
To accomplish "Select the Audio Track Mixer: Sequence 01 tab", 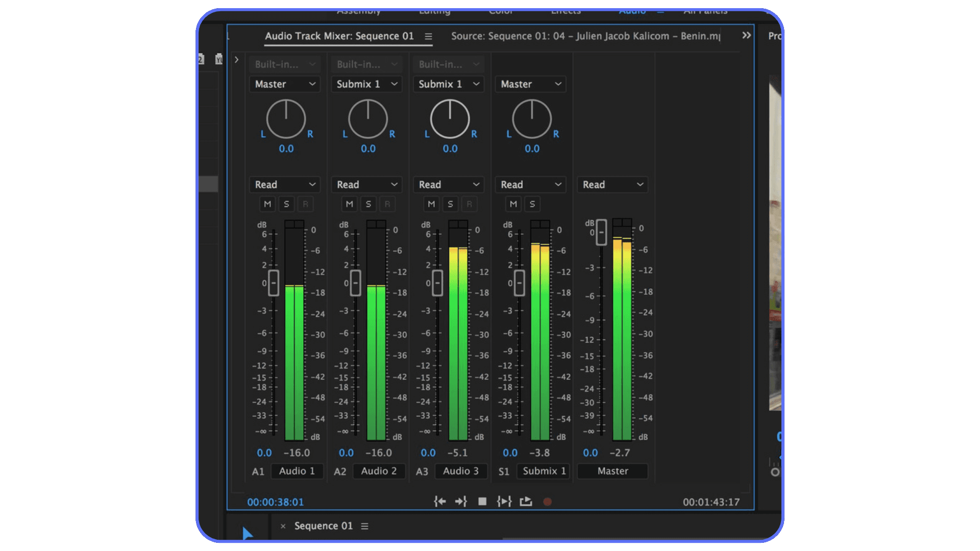I will 339,36.
